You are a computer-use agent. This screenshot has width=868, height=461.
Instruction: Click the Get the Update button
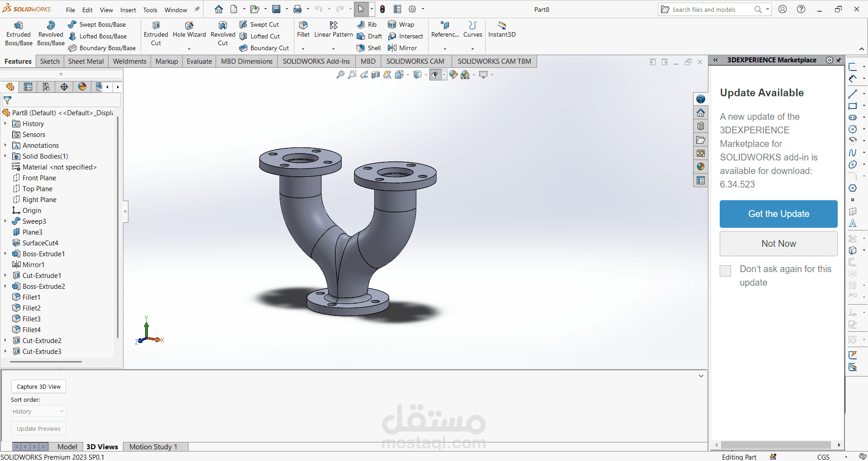[778, 214]
